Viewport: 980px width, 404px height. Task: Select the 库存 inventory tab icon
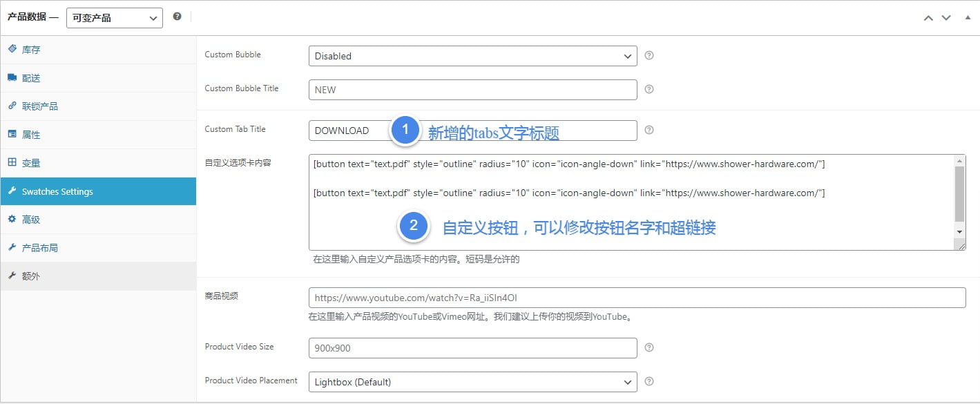tap(12, 49)
